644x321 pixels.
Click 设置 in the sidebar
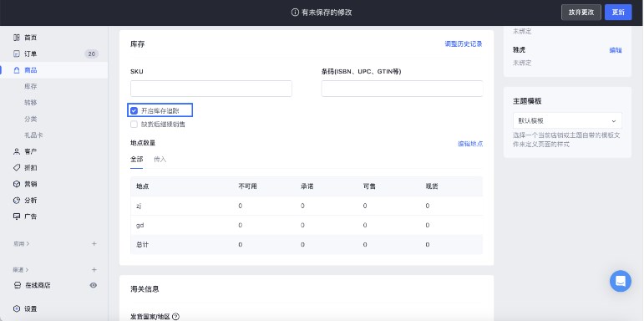pos(31,308)
